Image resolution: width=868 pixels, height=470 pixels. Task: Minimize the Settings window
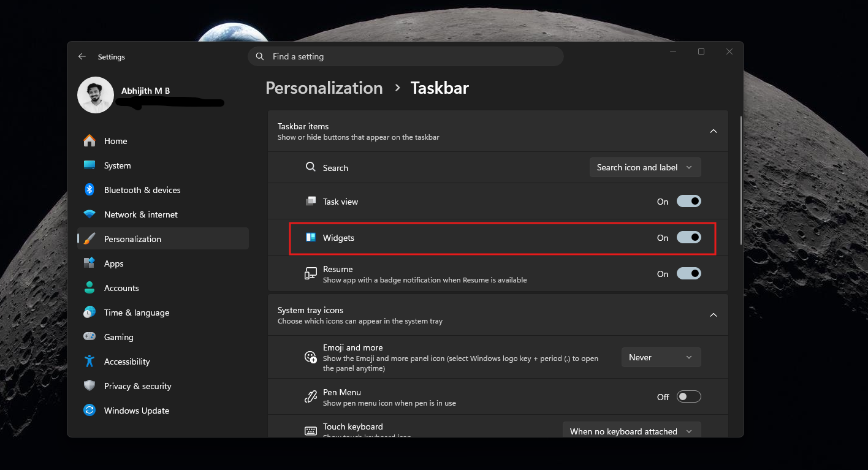click(673, 51)
